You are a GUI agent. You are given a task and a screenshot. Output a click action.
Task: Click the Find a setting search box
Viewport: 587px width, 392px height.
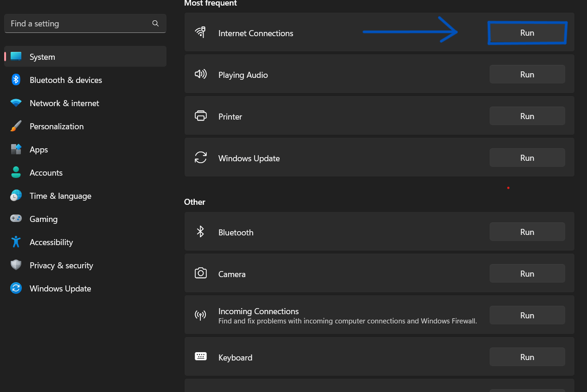(x=85, y=24)
